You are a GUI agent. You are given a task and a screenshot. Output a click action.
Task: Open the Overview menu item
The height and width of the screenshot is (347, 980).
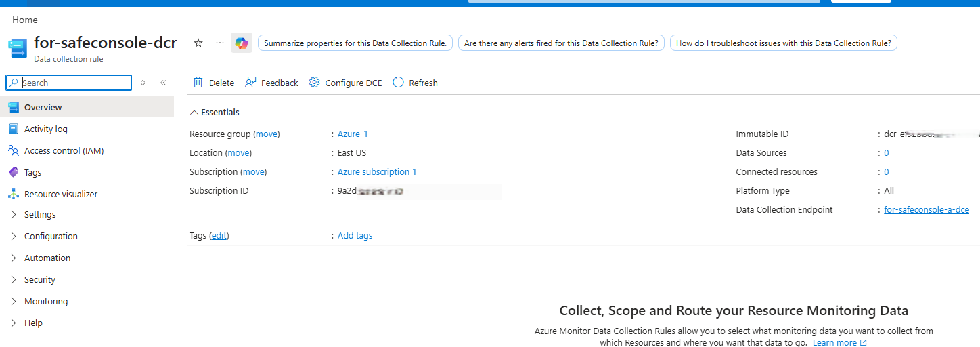[x=43, y=107]
